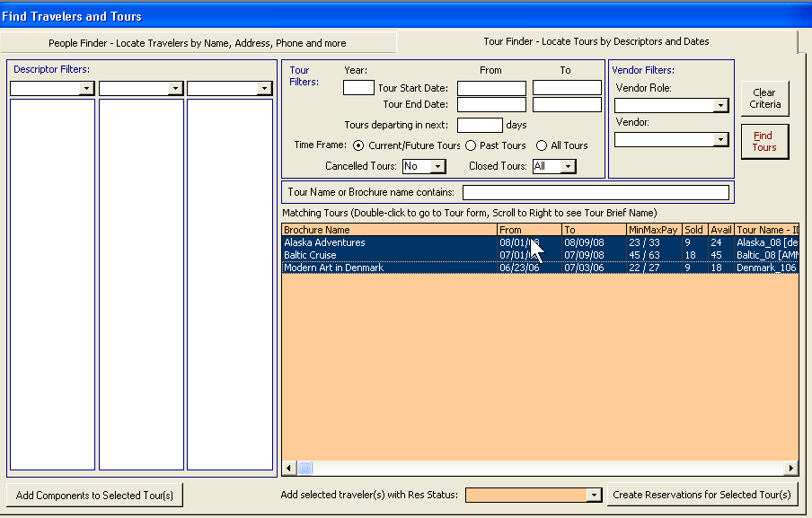Viewport: 812px width, 518px height.
Task: Switch to the People Finder tab
Action: coord(198,43)
